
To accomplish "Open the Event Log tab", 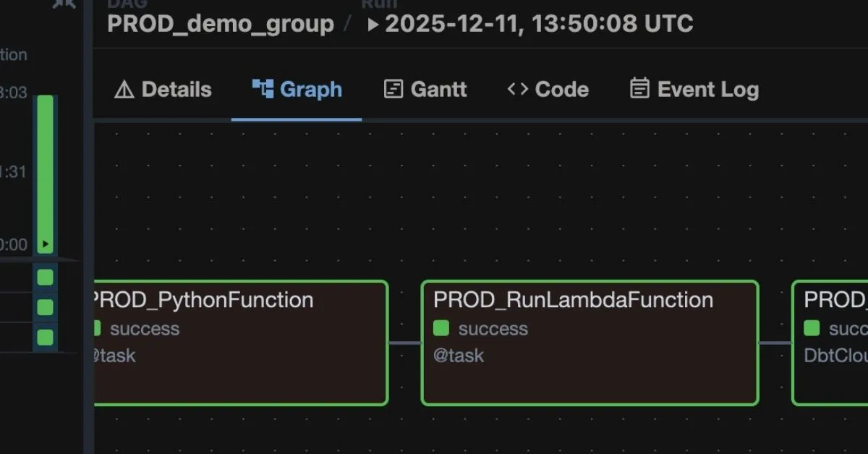I will pos(694,90).
